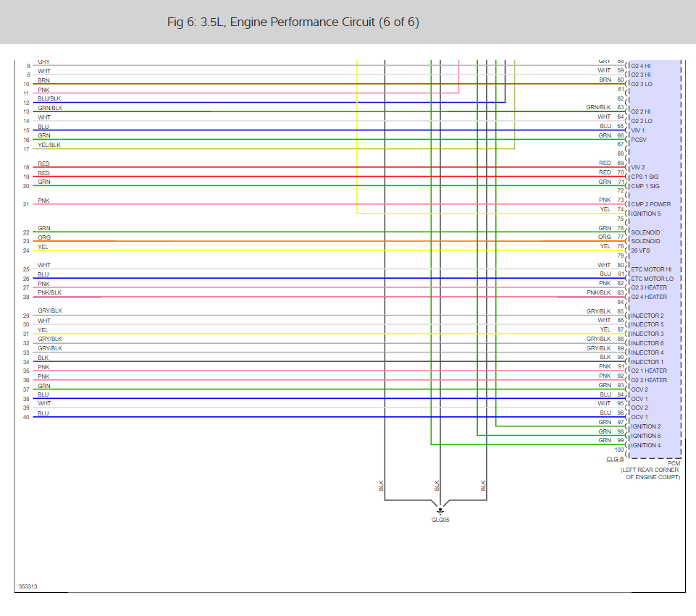
Task: Select the GRN wire label at pin 99
Action: [x=605, y=440]
